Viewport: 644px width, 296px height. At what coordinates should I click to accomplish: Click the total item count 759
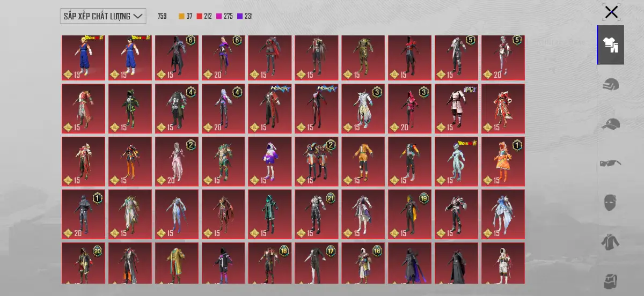[162, 16]
